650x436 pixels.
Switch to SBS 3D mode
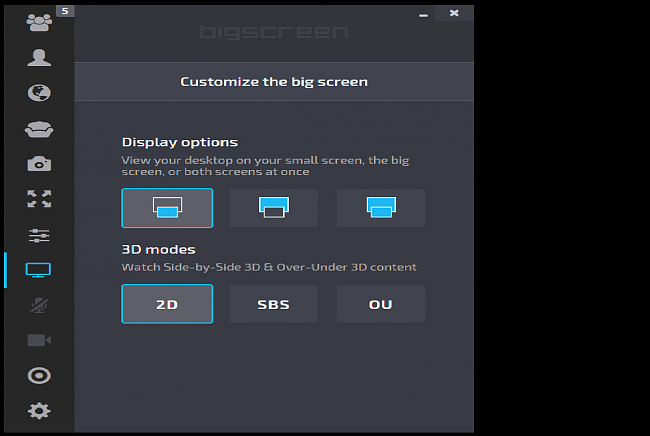tap(273, 304)
